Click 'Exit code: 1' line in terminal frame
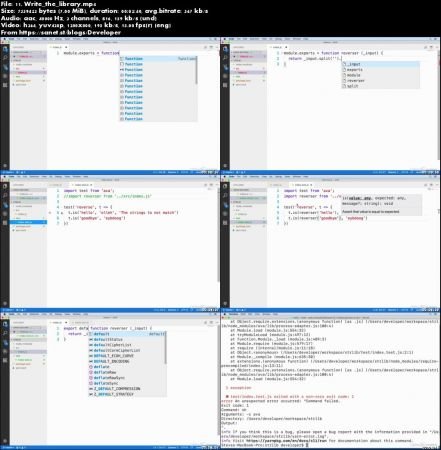This screenshot has height=450, width=441. 235,405
